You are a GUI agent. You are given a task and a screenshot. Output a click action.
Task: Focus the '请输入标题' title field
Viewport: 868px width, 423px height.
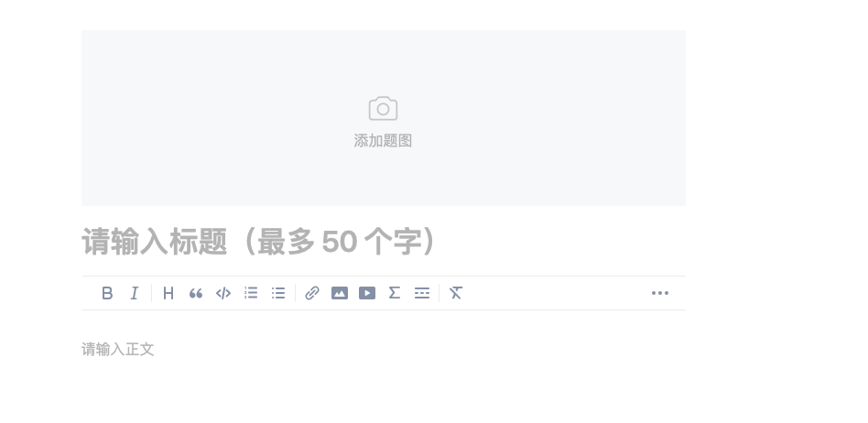tap(383, 242)
